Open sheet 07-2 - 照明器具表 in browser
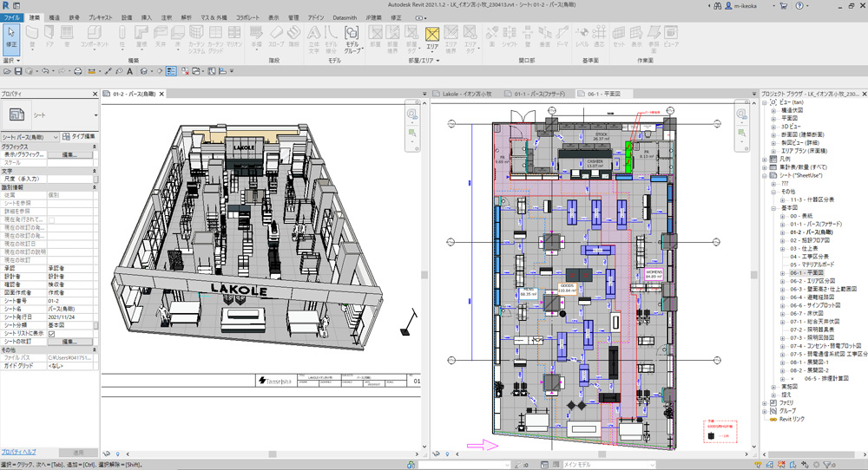The image size is (868, 470). click(814, 330)
